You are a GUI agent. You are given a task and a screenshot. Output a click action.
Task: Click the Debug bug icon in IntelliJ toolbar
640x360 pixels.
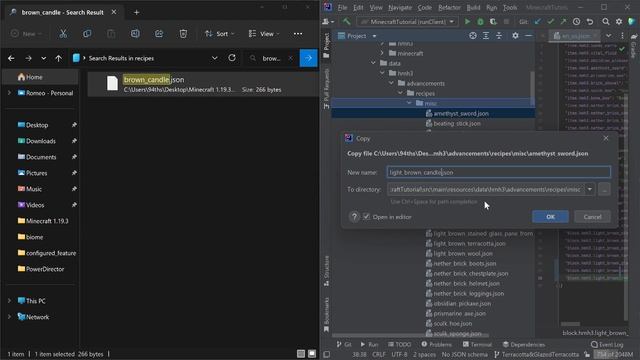(x=480, y=21)
